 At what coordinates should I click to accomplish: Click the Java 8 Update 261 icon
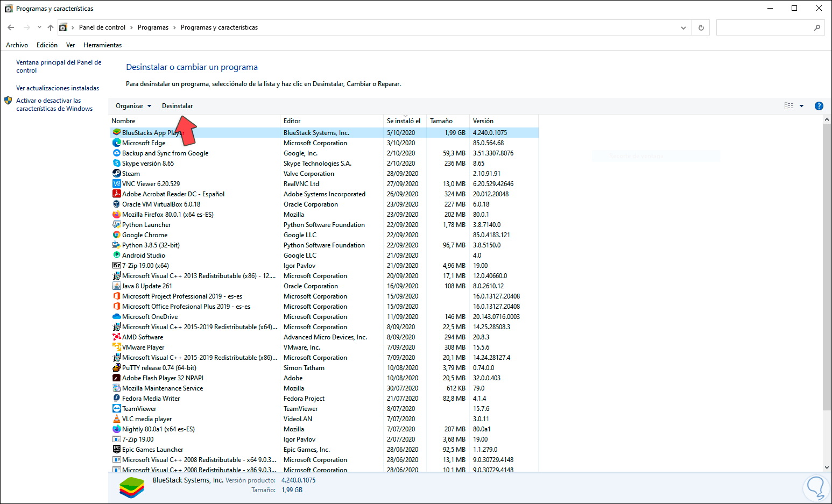pyautogui.click(x=116, y=286)
